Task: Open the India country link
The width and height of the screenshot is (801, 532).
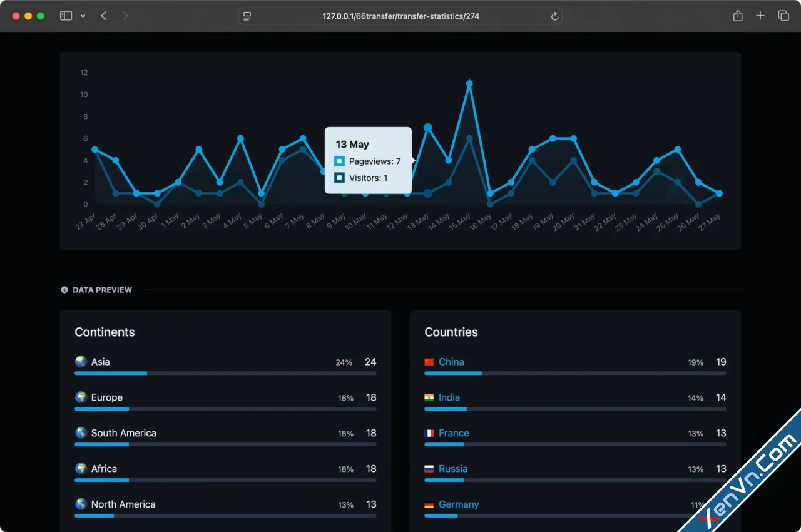Action: pyautogui.click(x=449, y=397)
